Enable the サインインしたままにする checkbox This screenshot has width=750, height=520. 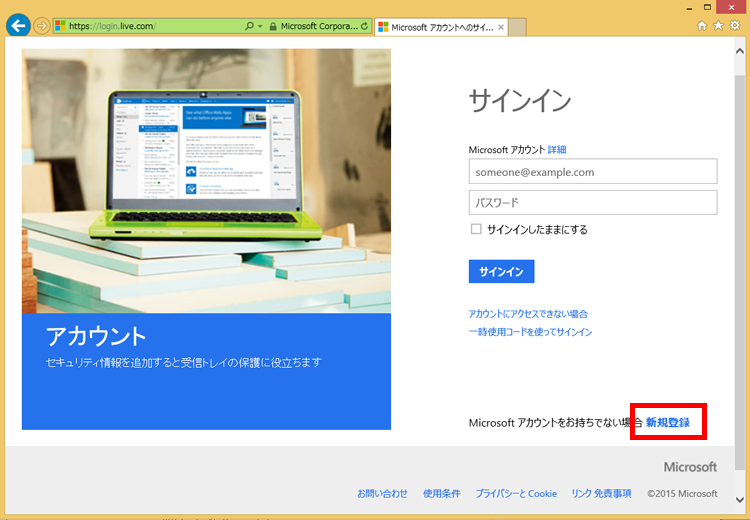[x=476, y=229]
